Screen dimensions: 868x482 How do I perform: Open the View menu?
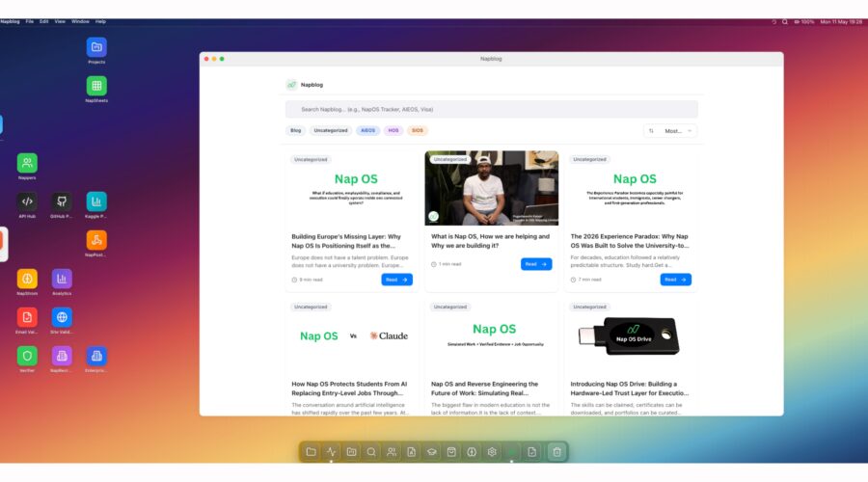click(60, 21)
